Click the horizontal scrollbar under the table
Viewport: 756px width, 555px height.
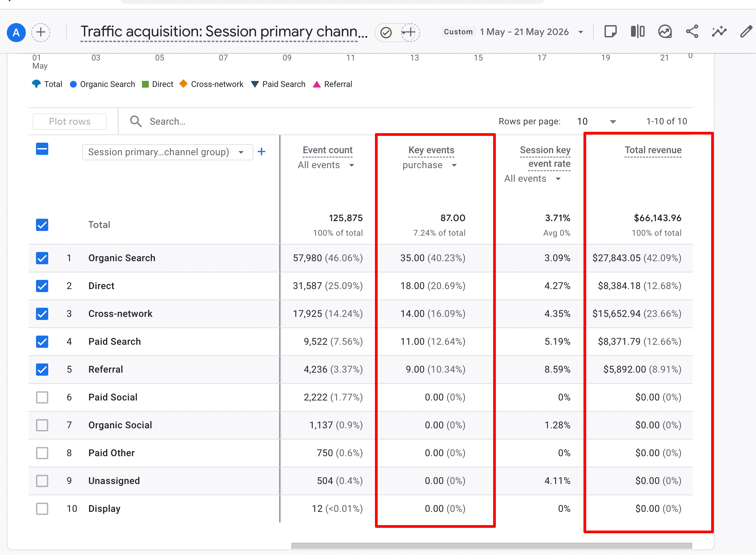491,545
